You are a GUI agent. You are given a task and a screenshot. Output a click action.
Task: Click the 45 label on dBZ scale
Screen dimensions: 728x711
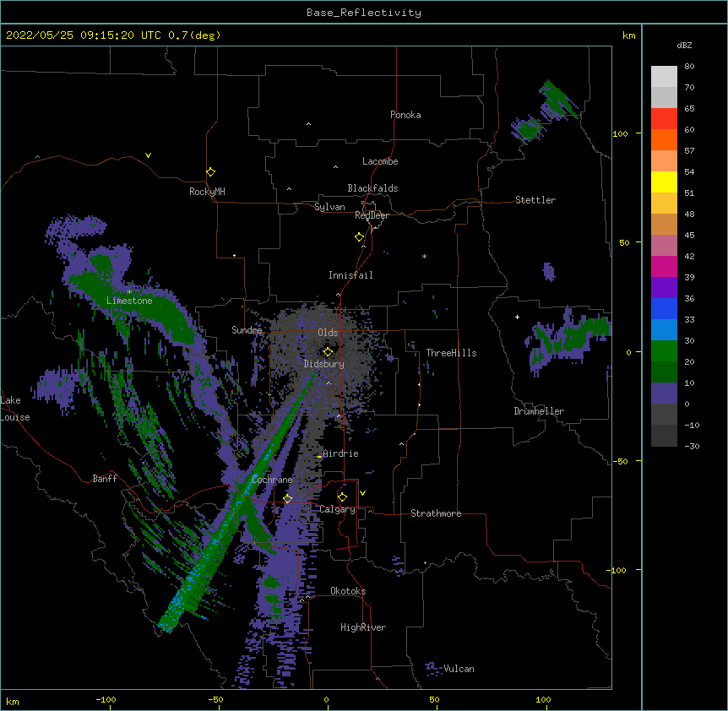(x=689, y=235)
